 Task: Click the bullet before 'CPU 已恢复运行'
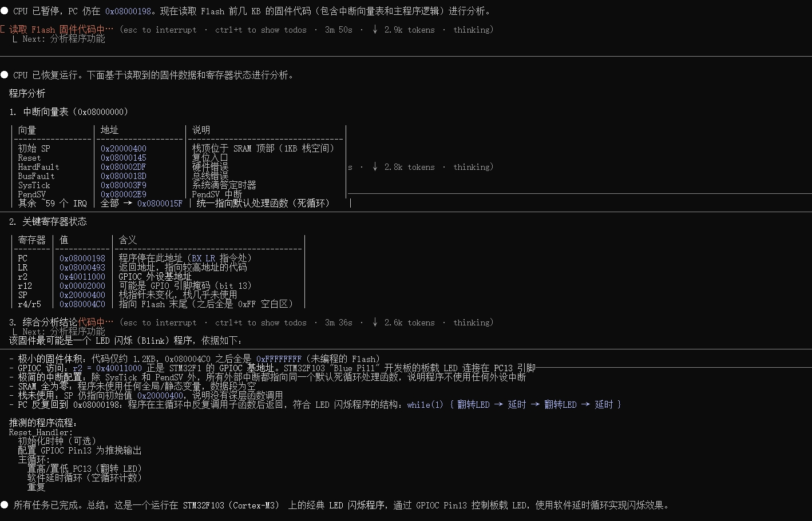(4, 75)
